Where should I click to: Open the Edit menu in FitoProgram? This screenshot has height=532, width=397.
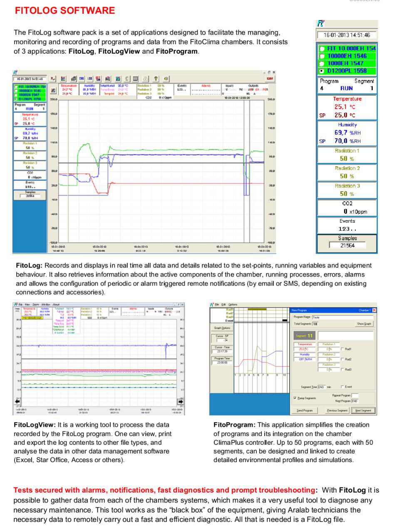tap(223, 305)
